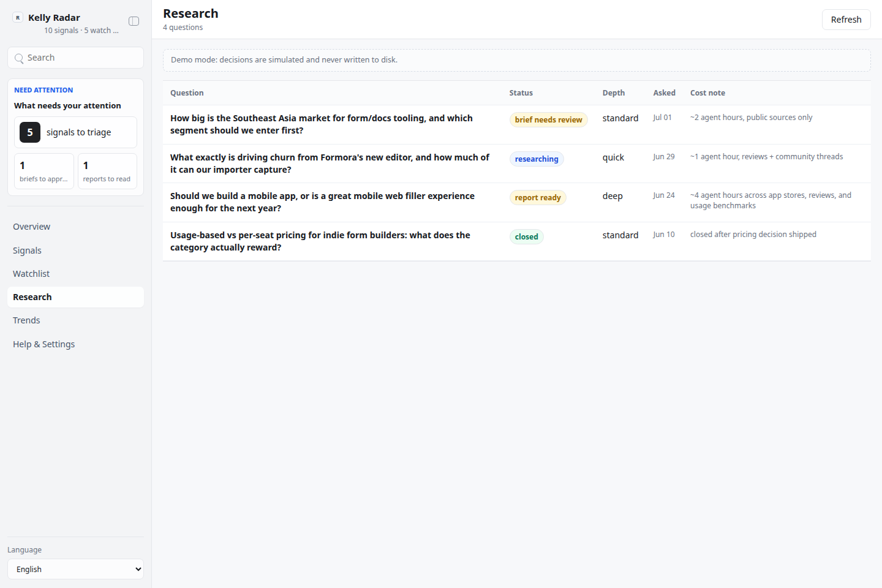Open the briefs to approve card
This screenshot has height=588, width=882.
coord(44,171)
